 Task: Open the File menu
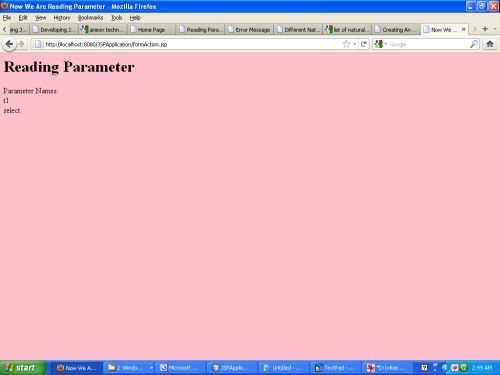pyautogui.click(x=7, y=18)
